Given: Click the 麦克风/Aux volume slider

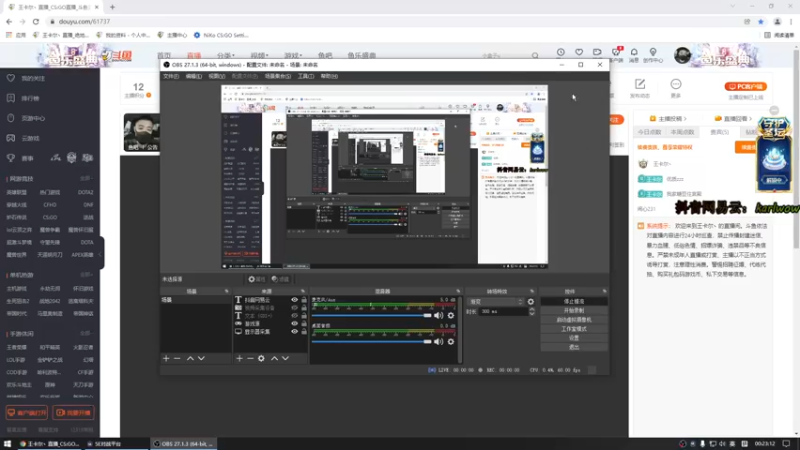Looking at the screenshot, I should tap(372, 315).
